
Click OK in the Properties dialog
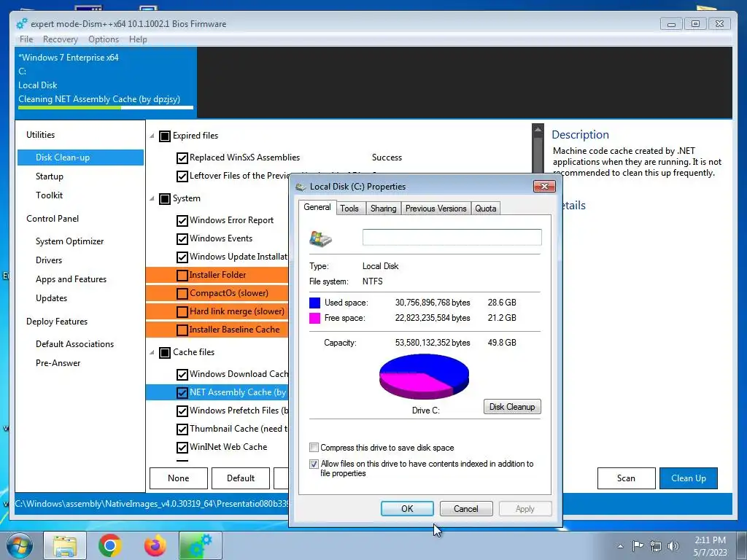(x=407, y=508)
